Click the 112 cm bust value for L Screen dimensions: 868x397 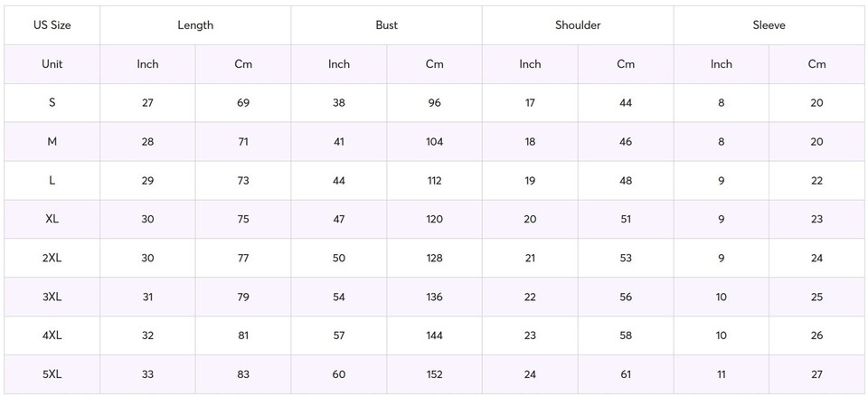click(x=435, y=181)
